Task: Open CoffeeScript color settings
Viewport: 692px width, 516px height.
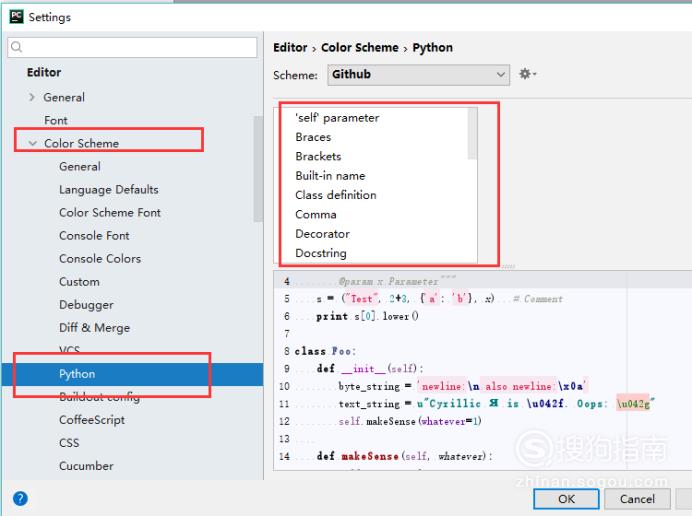Action: 92,420
